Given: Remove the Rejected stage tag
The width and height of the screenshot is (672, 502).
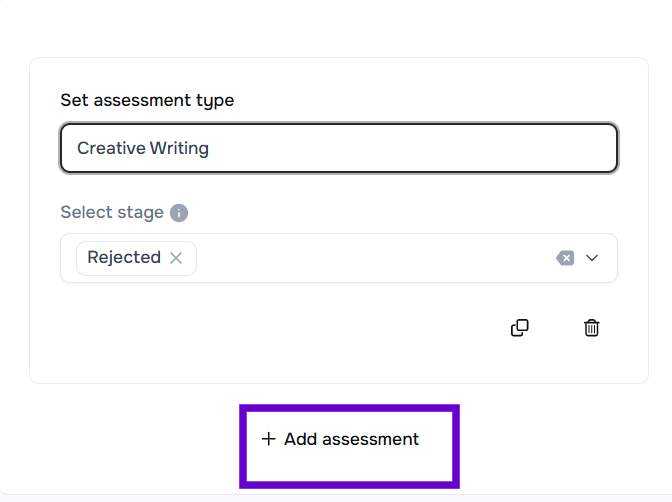Looking at the screenshot, I should point(176,258).
